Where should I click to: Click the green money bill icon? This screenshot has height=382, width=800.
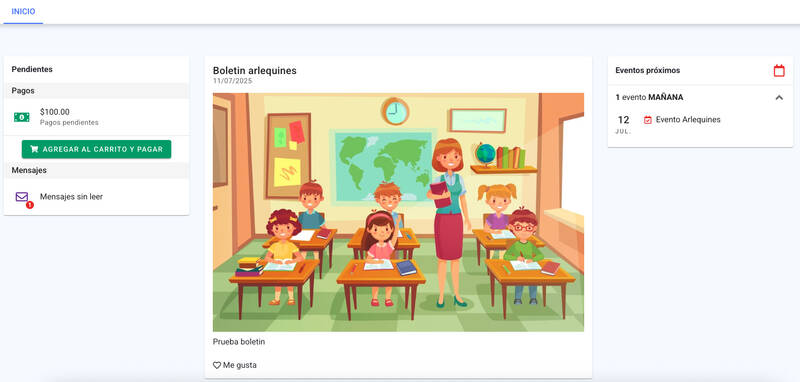[21, 117]
